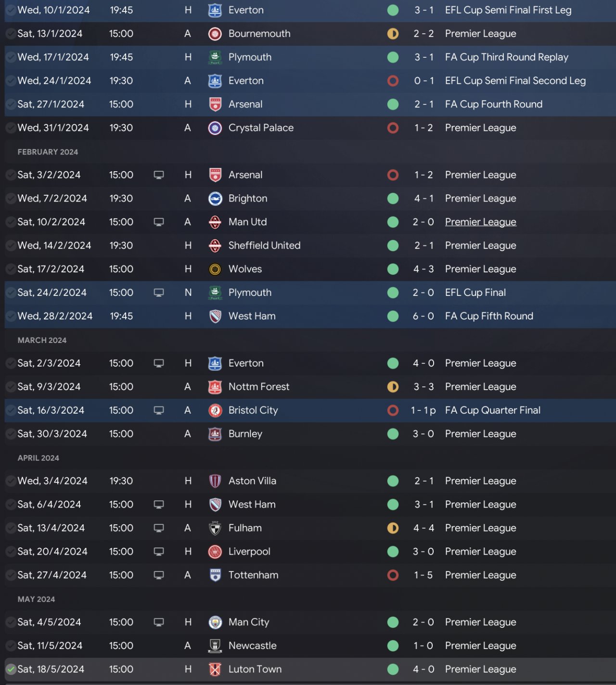Toggle the check mark beside Sat, 13/1/2024

[11, 34]
